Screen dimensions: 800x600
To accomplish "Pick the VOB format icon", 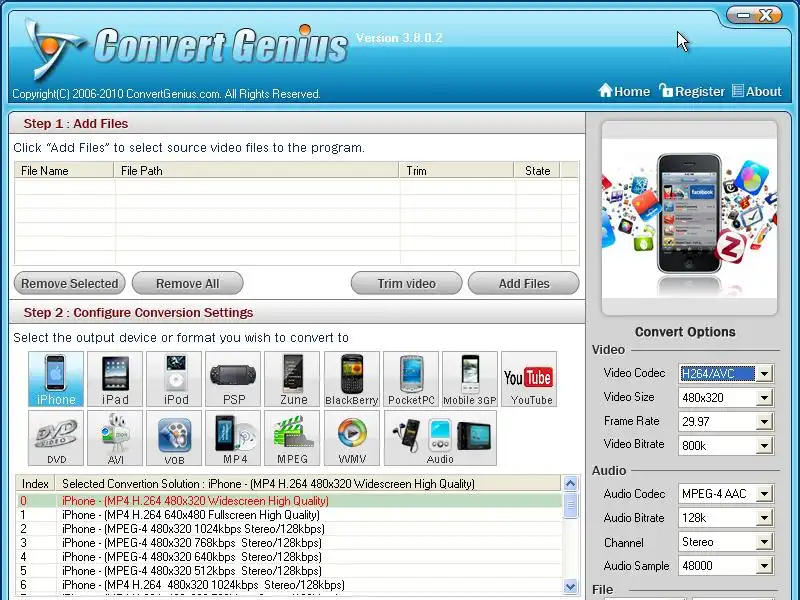I will (174, 438).
